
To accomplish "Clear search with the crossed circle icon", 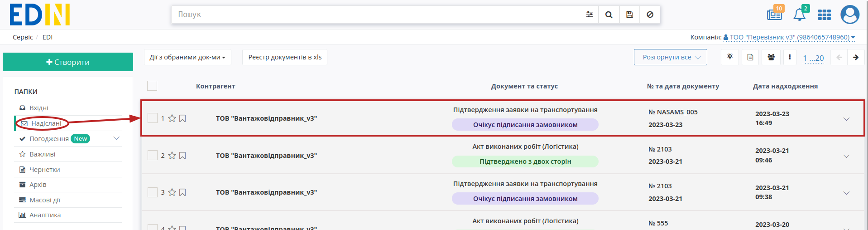I will pos(650,15).
